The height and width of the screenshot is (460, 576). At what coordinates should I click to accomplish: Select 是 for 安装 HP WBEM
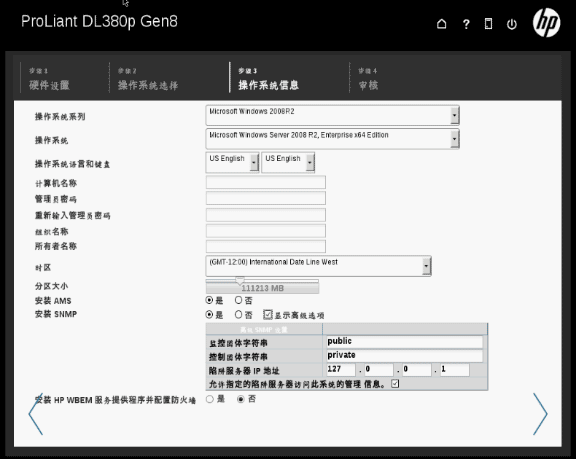pyautogui.click(x=209, y=399)
